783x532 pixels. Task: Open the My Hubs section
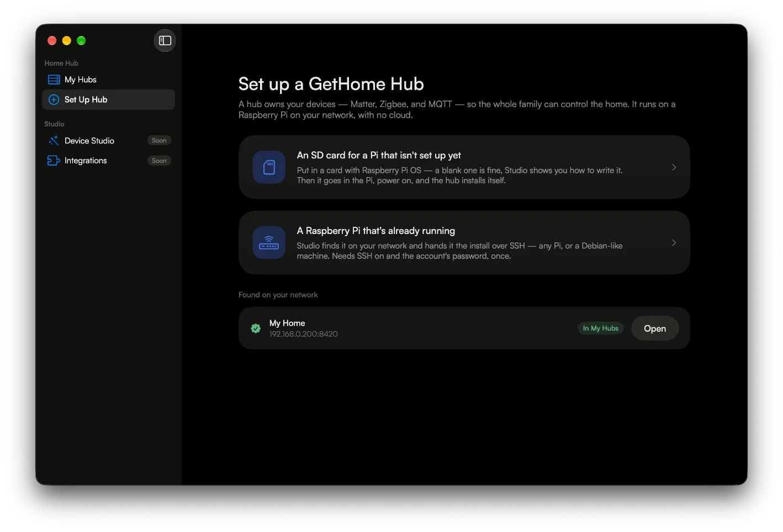pyautogui.click(x=108, y=79)
